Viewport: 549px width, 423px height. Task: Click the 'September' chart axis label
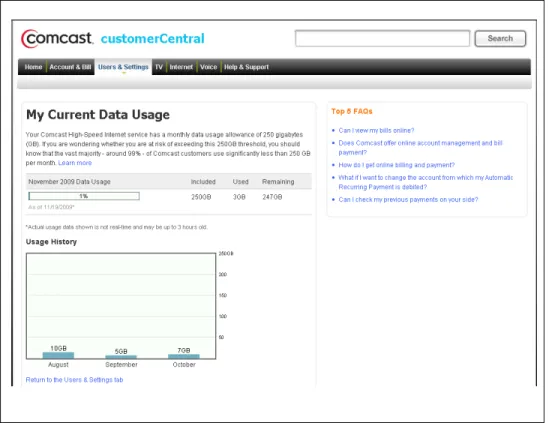(x=121, y=365)
